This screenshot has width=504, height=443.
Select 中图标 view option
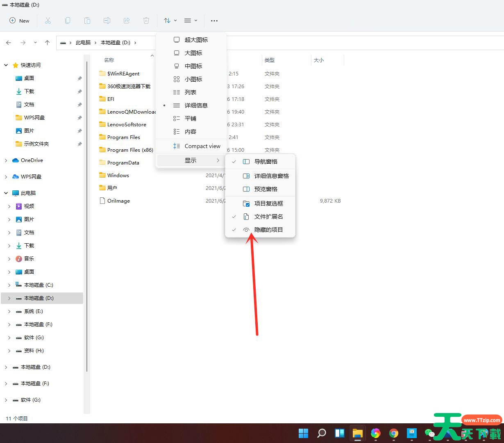click(191, 66)
